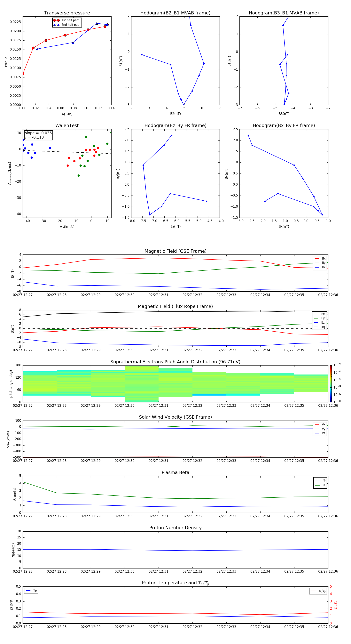Click the '|B|' entry in Flux Rope legend
Image resolution: width=351 pixels, height=644 pixels.
pyautogui.click(x=320, y=327)
